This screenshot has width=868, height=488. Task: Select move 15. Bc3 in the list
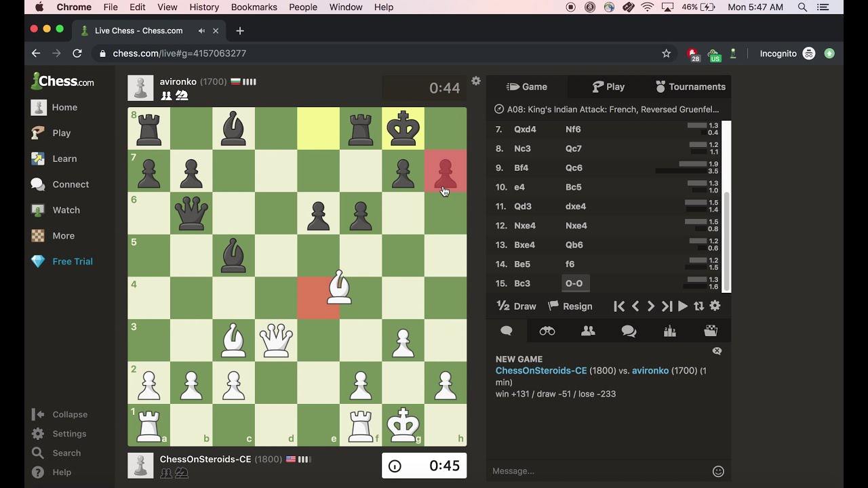click(522, 283)
